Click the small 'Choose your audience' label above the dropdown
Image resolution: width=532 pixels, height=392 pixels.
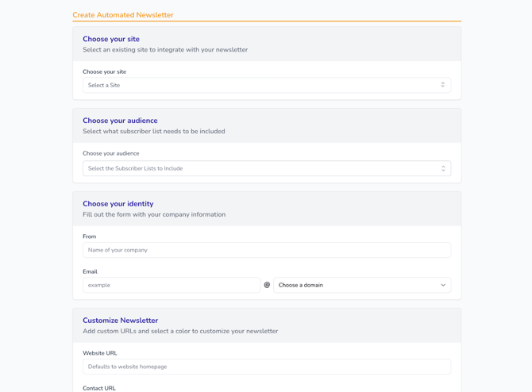[x=110, y=153]
